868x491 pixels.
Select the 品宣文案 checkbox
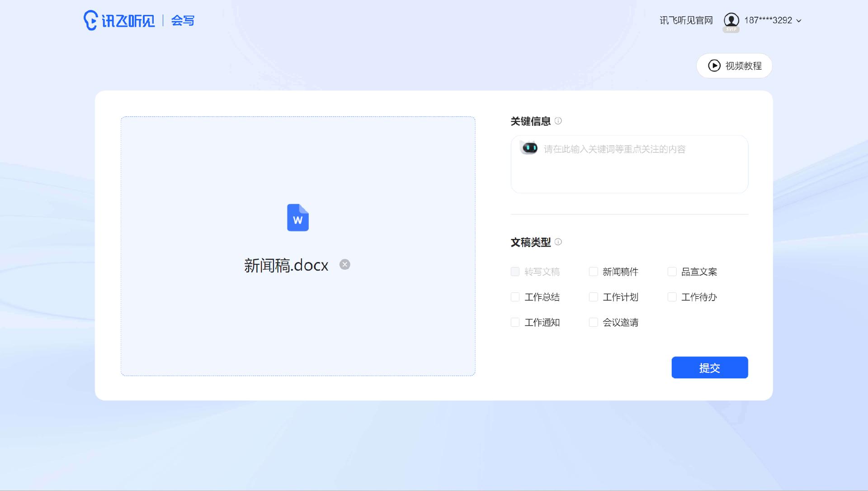[672, 271]
